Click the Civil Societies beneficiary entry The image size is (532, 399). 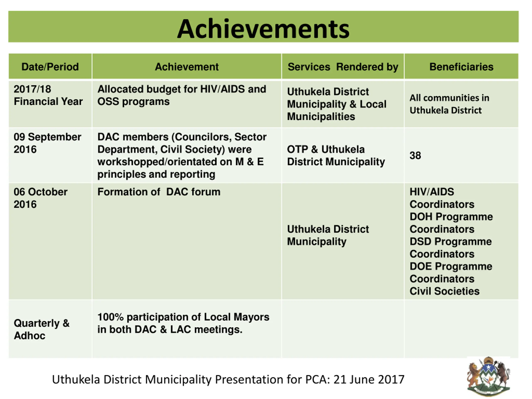click(x=444, y=291)
